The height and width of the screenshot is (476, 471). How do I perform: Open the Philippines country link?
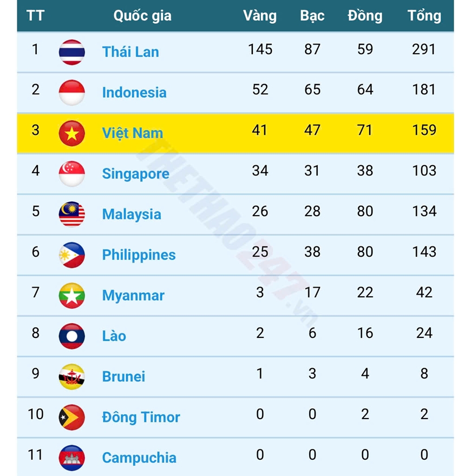tap(139, 255)
